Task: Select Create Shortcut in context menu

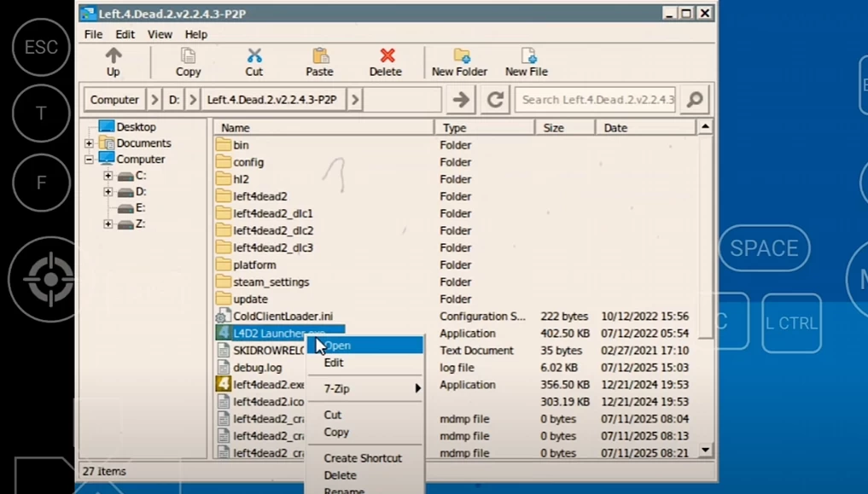Action: 363,458
